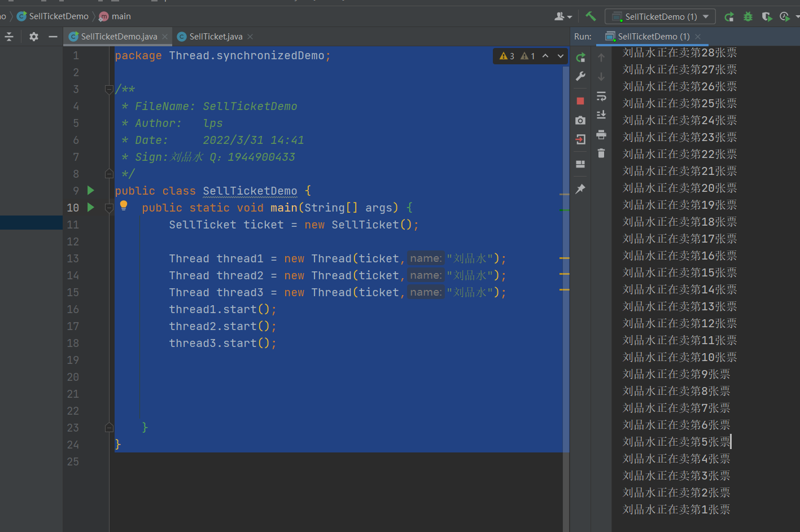Screen dimensions: 800x532
Task: Open the Run panel layout options
Action: click(x=580, y=164)
